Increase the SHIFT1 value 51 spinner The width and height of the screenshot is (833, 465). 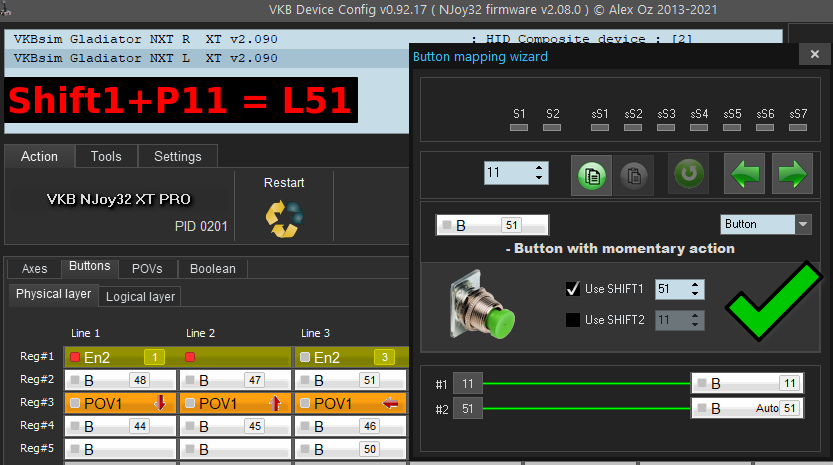pos(695,284)
